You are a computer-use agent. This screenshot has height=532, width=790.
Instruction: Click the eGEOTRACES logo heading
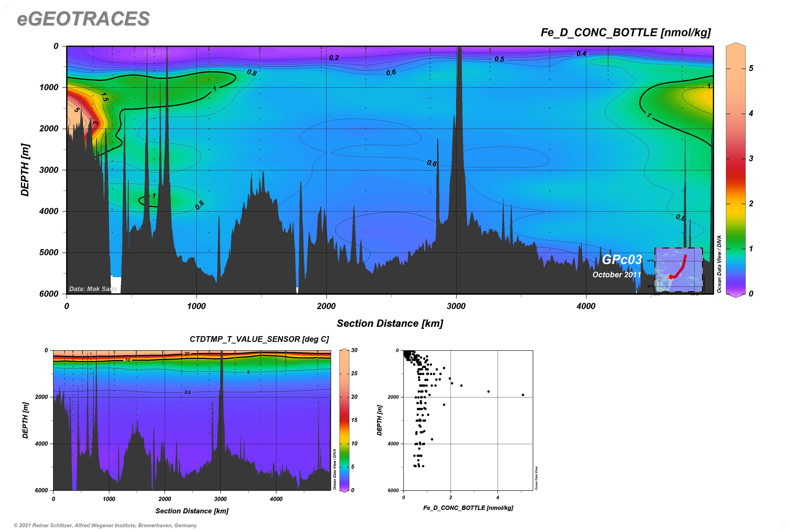(83, 19)
